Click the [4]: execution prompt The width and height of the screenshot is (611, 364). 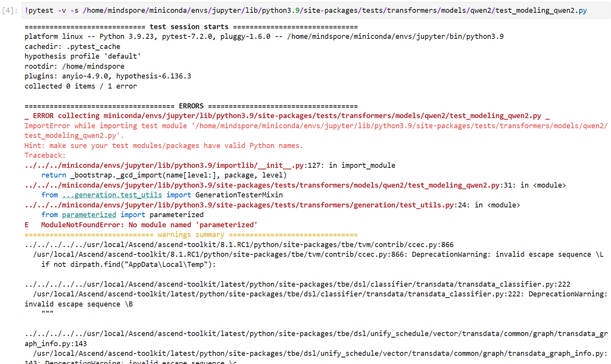[x=10, y=10]
